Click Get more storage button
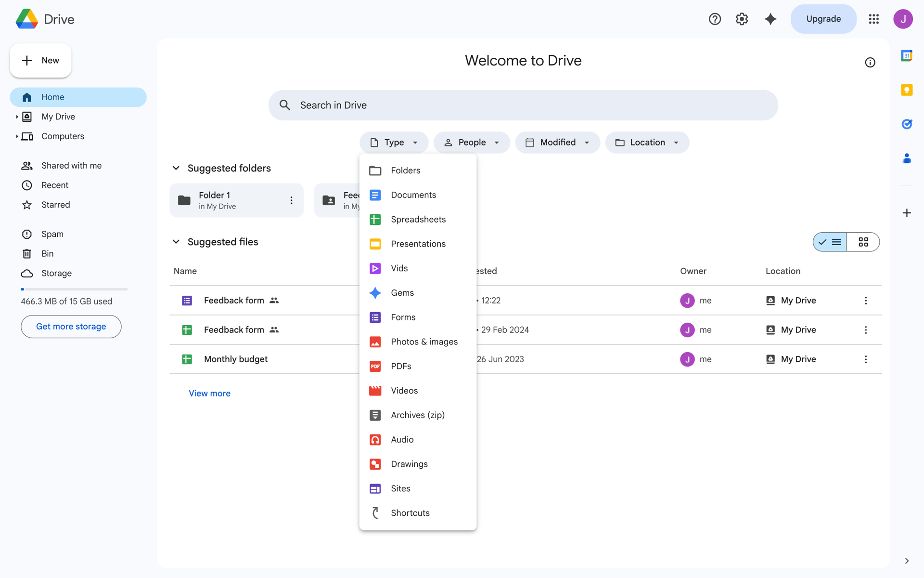Screen dimensions: 924x578 coord(71,327)
